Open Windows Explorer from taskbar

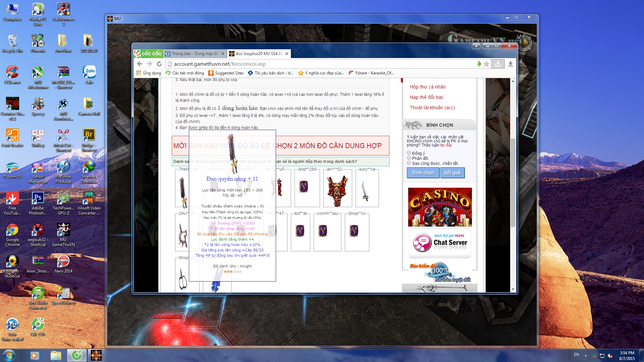coord(56,355)
